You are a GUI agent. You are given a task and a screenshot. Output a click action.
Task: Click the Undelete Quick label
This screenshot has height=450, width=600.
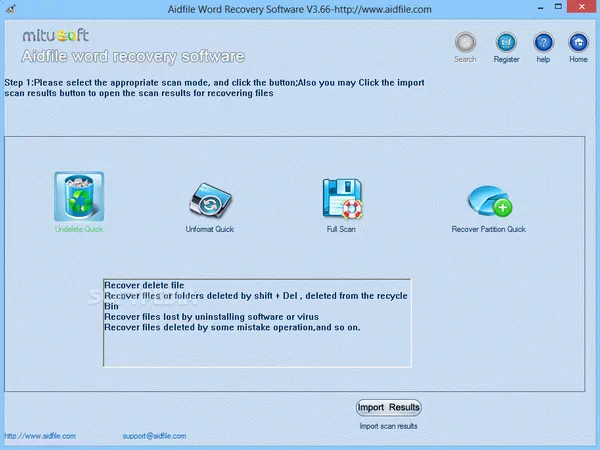pyautogui.click(x=79, y=229)
